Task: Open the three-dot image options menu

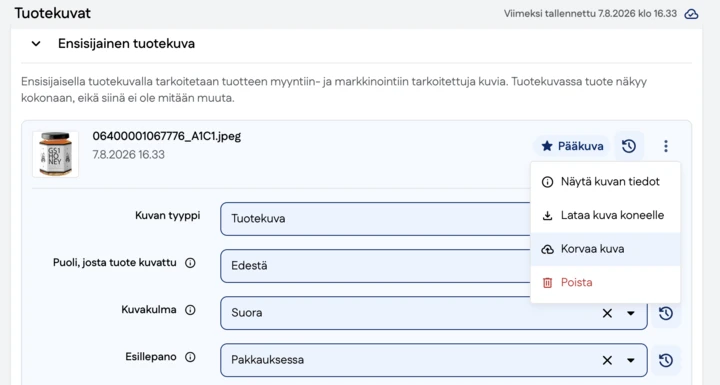Action: (666, 146)
